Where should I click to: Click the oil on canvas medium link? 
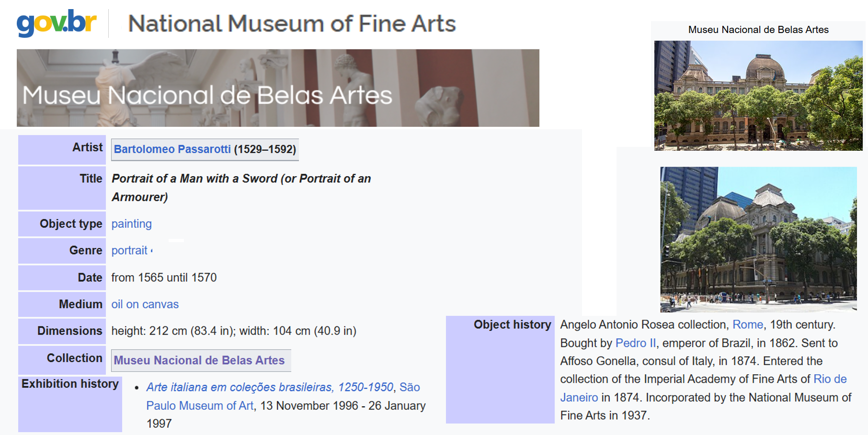pos(145,304)
